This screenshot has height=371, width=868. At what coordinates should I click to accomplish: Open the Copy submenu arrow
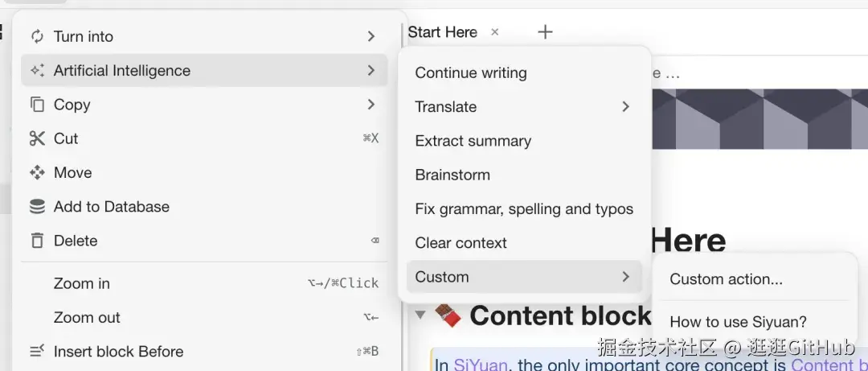(x=371, y=105)
